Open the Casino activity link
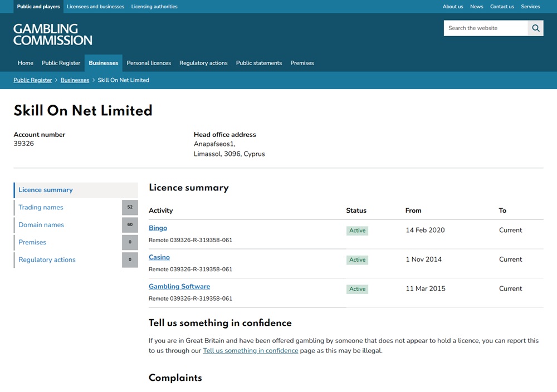This screenshot has height=392, width=557. [159, 257]
